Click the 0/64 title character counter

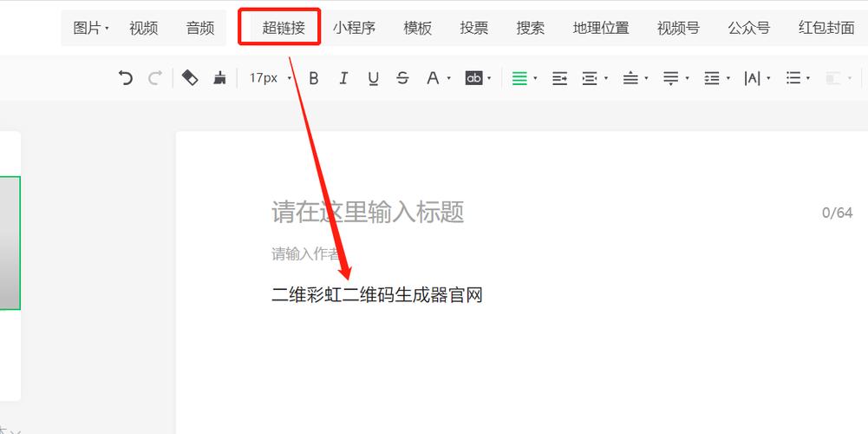pyautogui.click(x=837, y=213)
